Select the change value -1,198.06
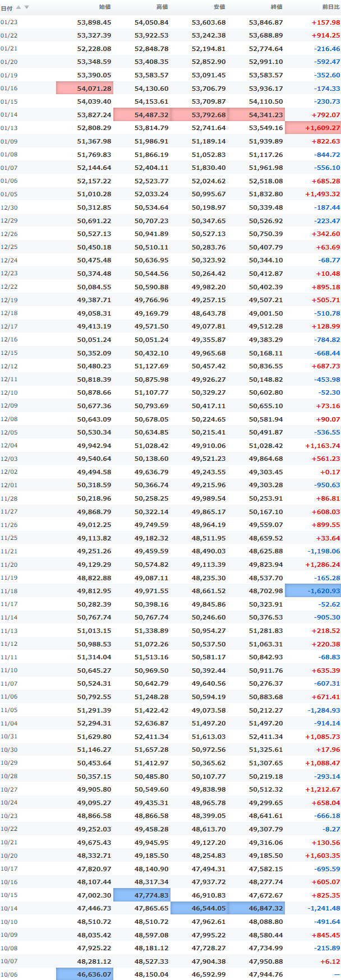341x980 pixels. pyautogui.click(x=324, y=552)
